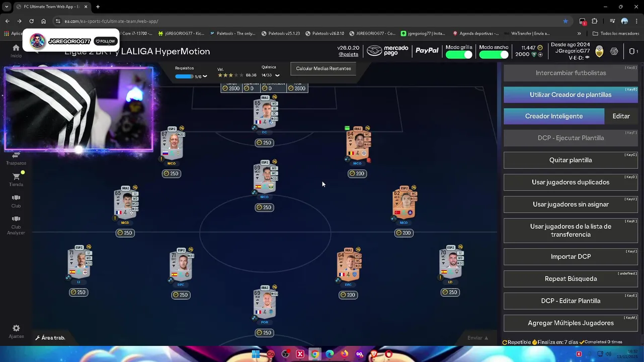Click Utilizar Creador de plantillas
Viewport: 644px width, 362px height.
(571, 95)
